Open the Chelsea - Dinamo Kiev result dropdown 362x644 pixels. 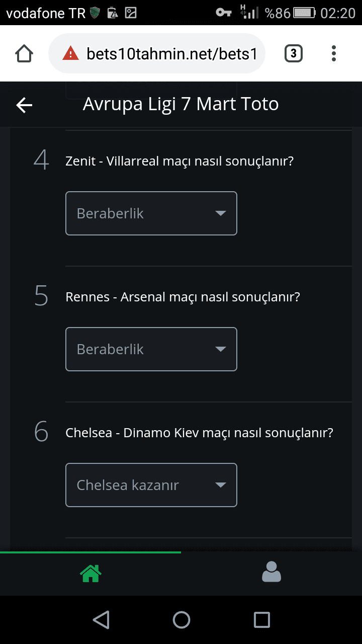tap(151, 485)
